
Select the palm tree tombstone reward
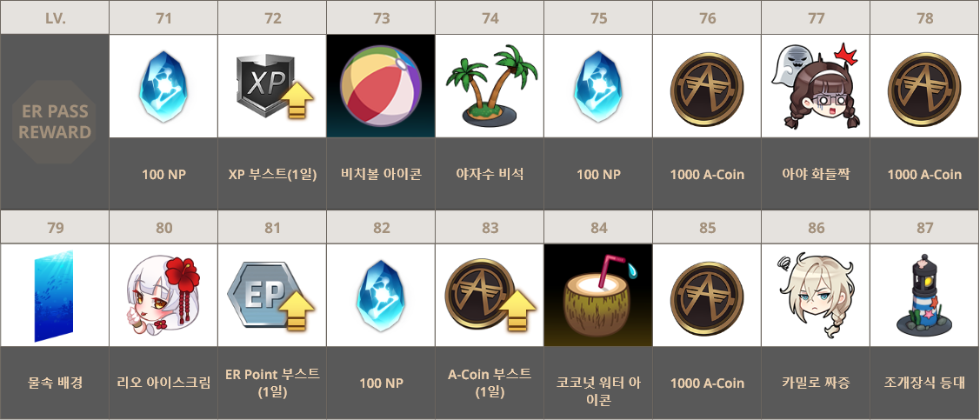click(492, 84)
